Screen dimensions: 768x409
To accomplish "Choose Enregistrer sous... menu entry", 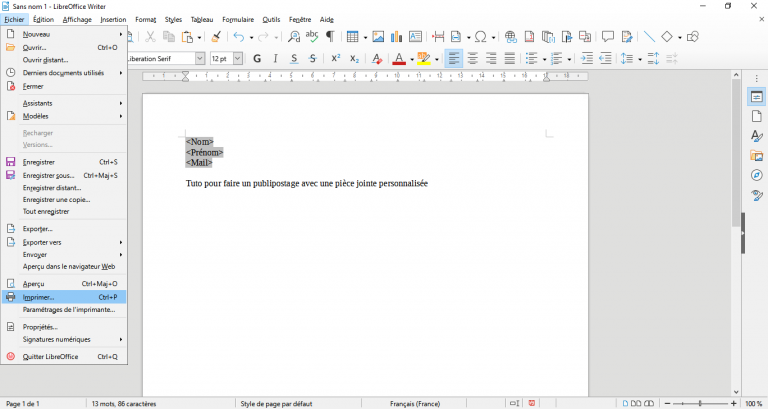I will coord(64,175).
